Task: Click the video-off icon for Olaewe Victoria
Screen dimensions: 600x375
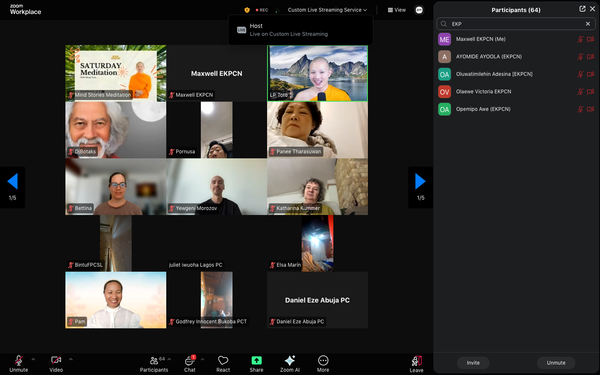Action: tap(590, 92)
